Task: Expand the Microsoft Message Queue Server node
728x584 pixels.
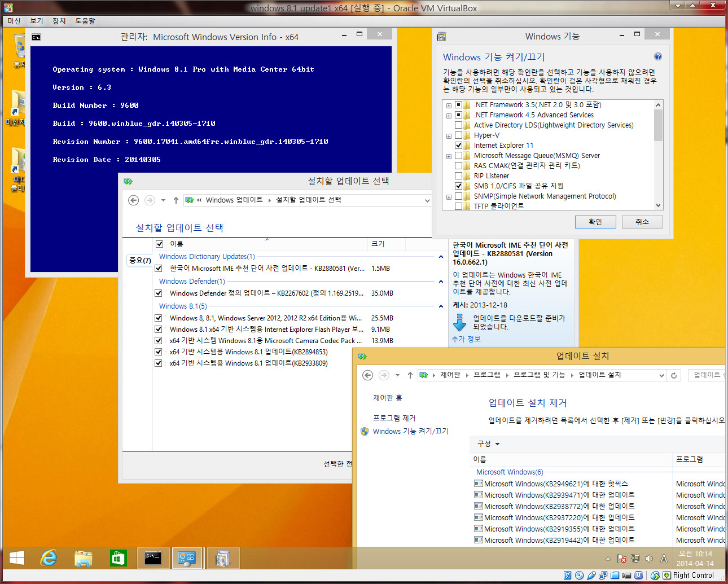Action: [449, 156]
